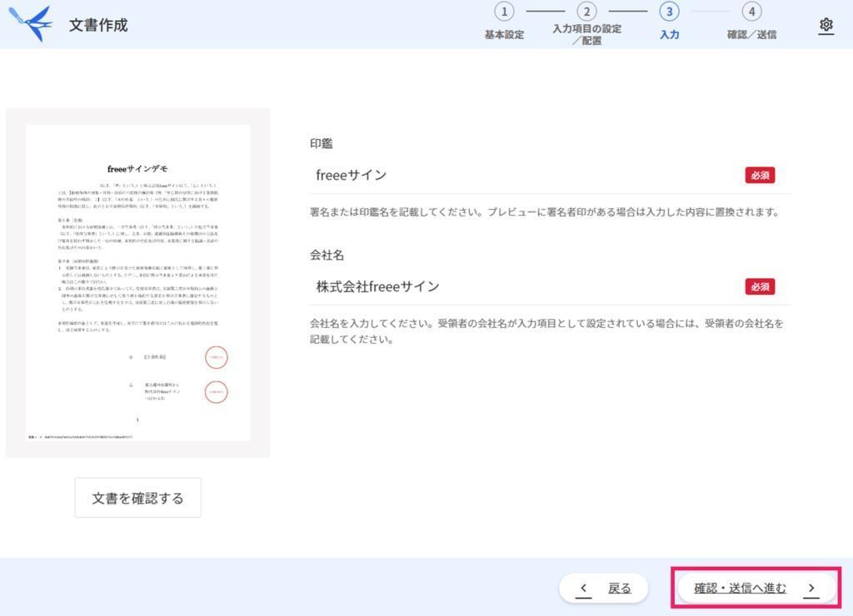Click the 印鑑 input field containing freeeサイン
Viewport: 853px width, 616px height.
(x=550, y=175)
